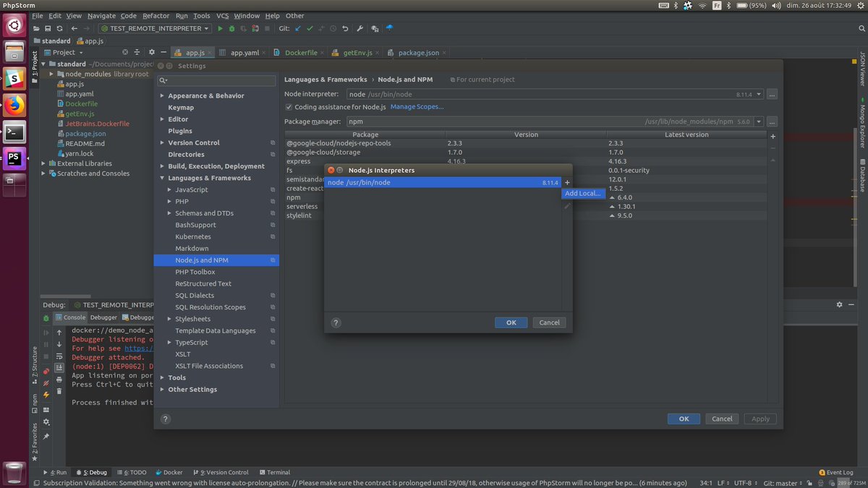Image resolution: width=868 pixels, height=488 pixels.
Task: Open the File menu
Action: pyautogui.click(x=37, y=15)
